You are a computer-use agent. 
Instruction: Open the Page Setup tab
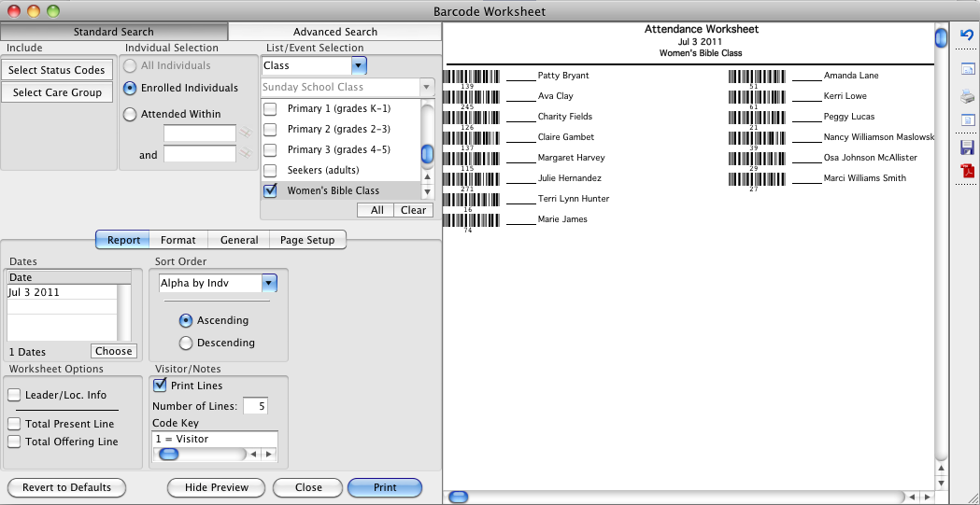point(307,240)
